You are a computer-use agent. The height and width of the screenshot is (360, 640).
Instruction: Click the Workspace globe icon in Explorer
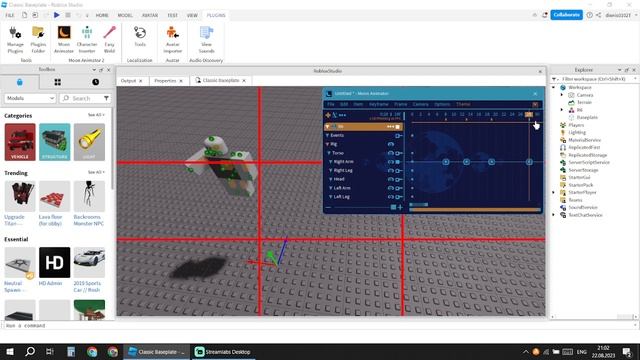pyautogui.click(x=563, y=87)
